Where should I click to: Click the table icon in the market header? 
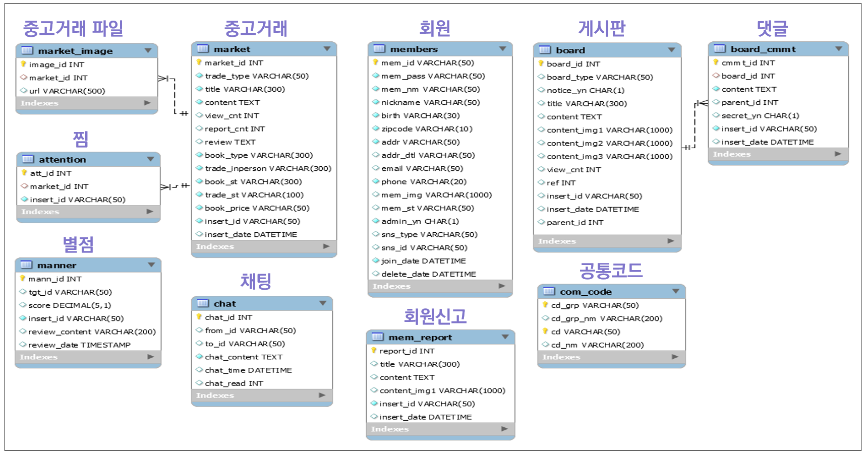(203, 49)
